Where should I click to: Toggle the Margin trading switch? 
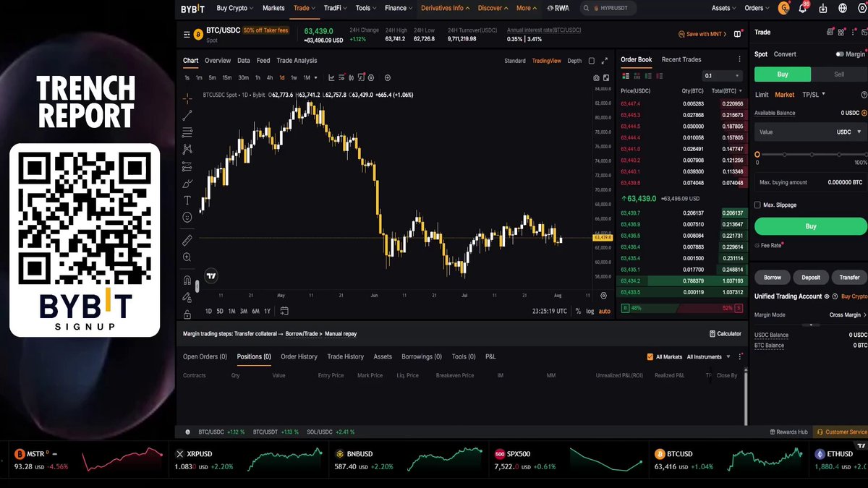click(839, 54)
